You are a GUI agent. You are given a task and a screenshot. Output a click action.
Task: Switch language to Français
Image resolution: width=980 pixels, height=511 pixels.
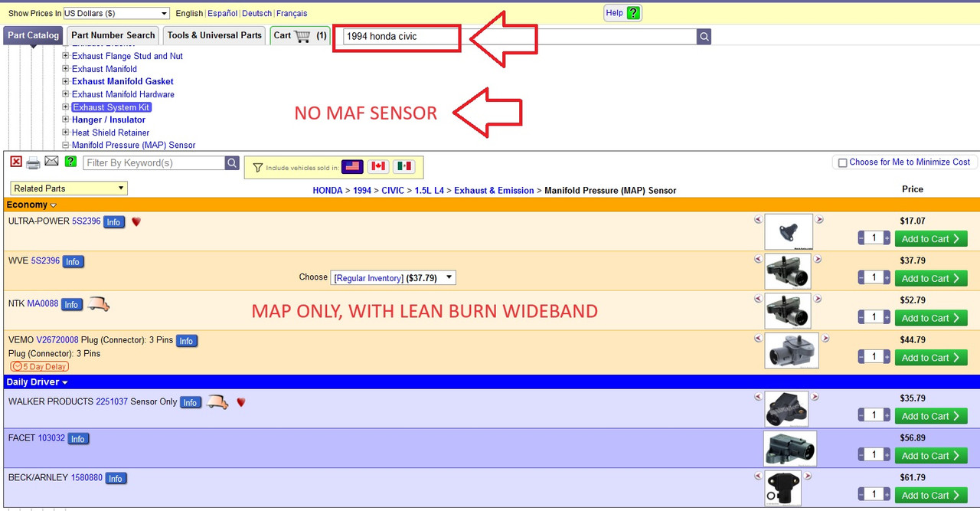[x=292, y=13]
